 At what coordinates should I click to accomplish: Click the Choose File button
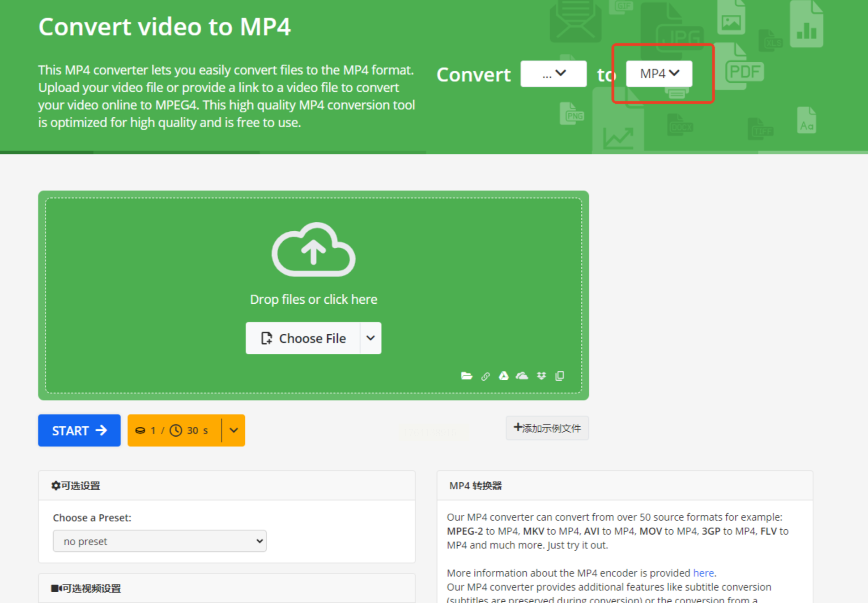pos(303,338)
